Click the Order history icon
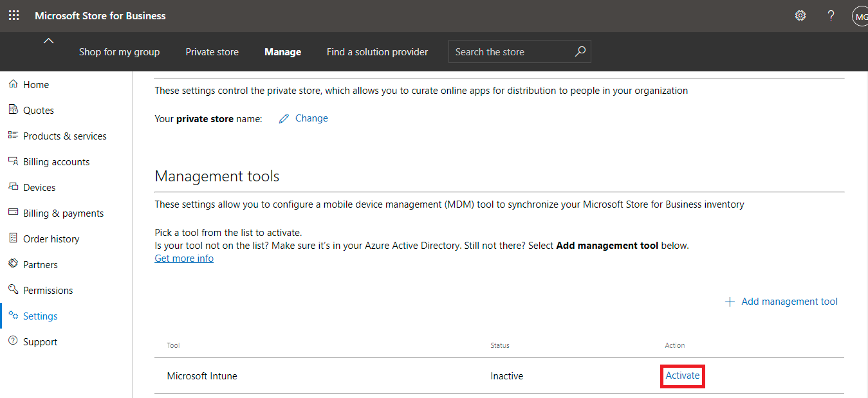This screenshot has height=398, width=868. coord(13,239)
